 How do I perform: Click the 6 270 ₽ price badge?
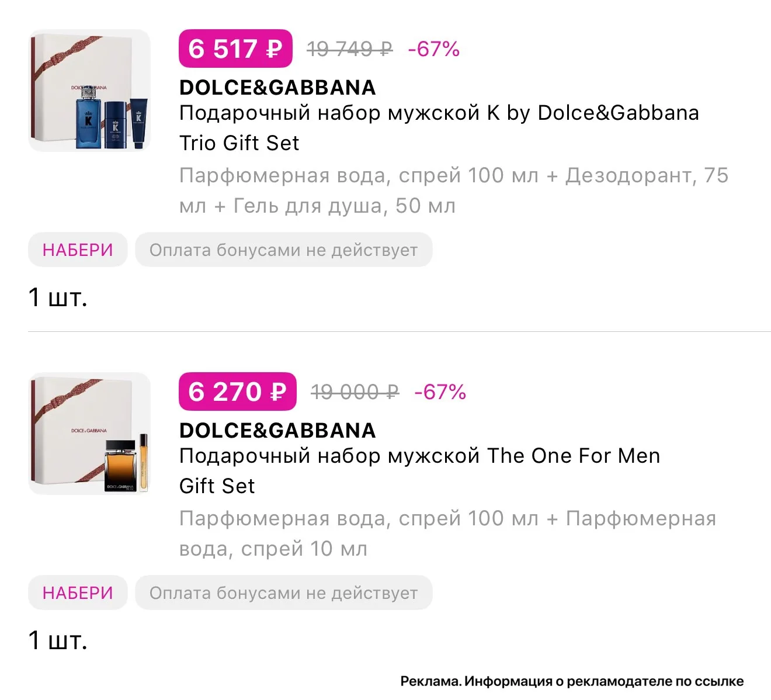coord(238,391)
